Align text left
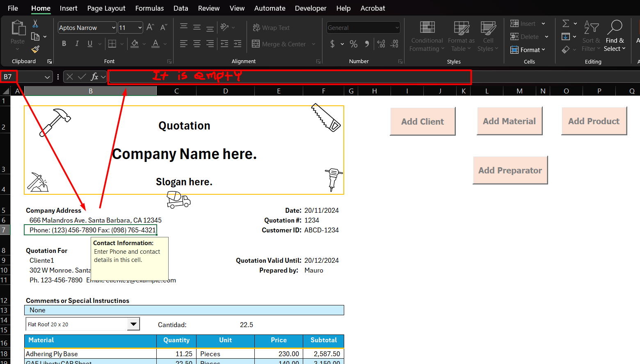The width and height of the screenshot is (640, 364). (x=184, y=43)
